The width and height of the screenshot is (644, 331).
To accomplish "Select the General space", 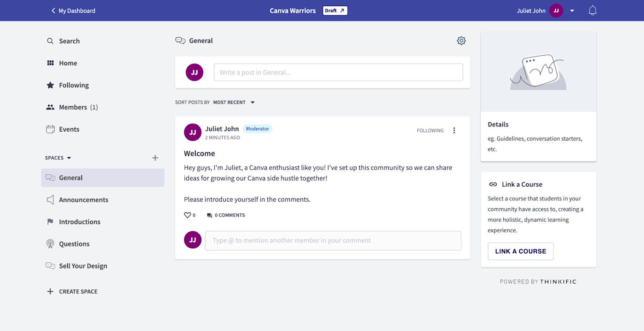I will [x=103, y=177].
